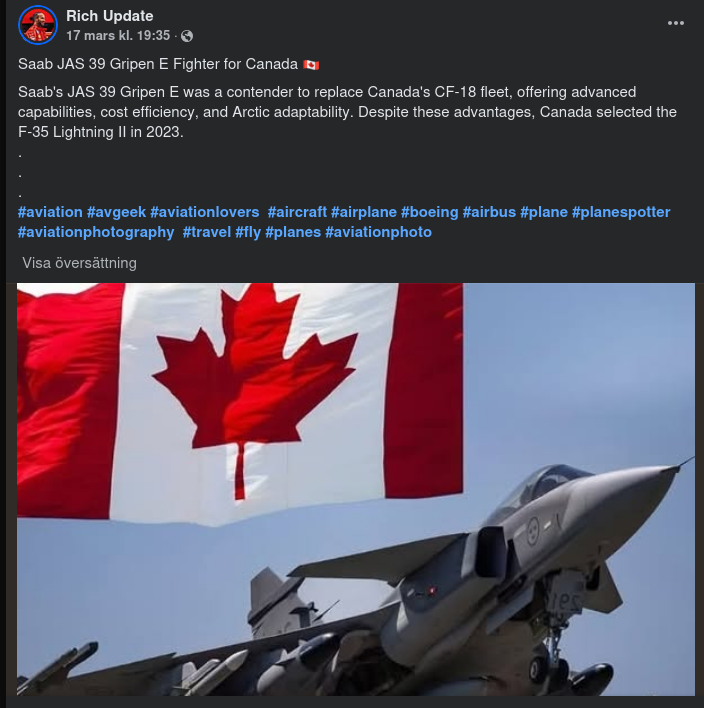Open the #fly hashtag
The image size is (704, 708).
pyautogui.click(x=248, y=232)
